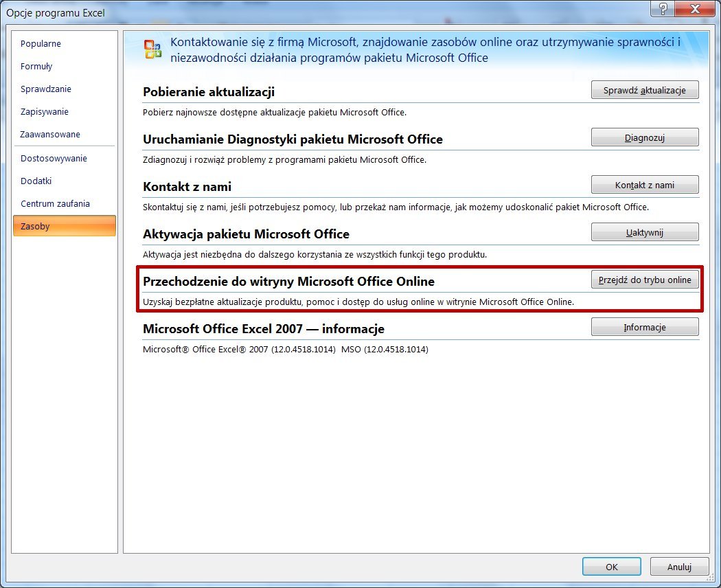Screen dimensions: 721x588
Task: Click Przejdź do trybu online button
Action: [x=645, y=280]
